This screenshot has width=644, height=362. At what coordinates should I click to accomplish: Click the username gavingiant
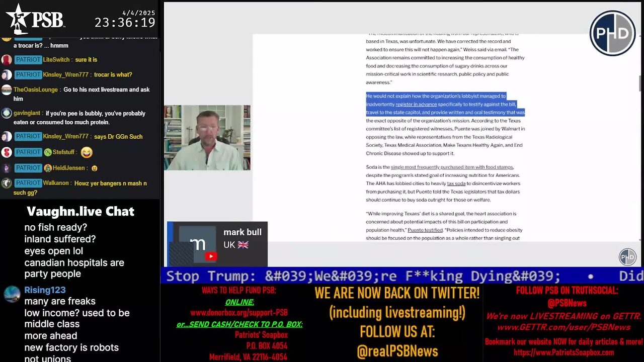[x=28, y=113]
